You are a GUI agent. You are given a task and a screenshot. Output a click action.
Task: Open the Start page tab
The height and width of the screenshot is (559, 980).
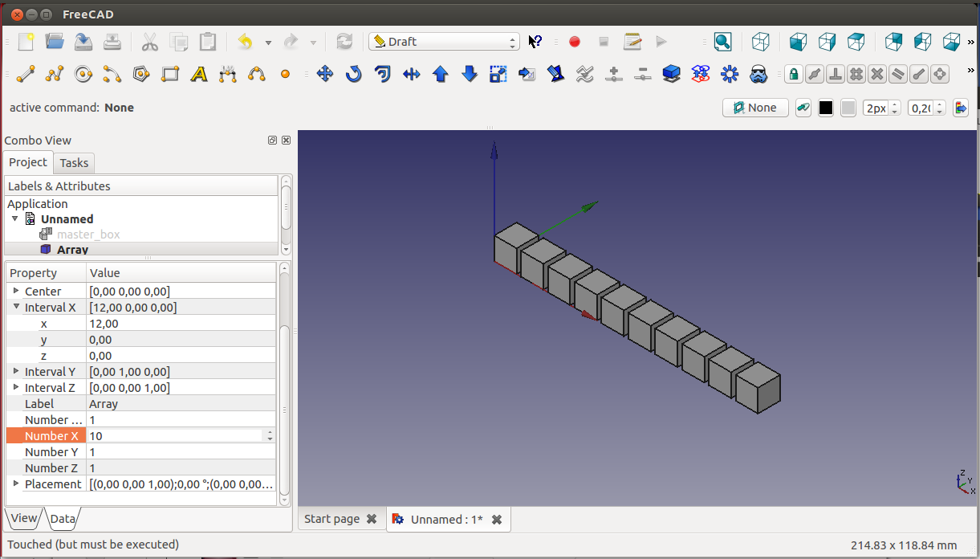[x=332, y=519]
